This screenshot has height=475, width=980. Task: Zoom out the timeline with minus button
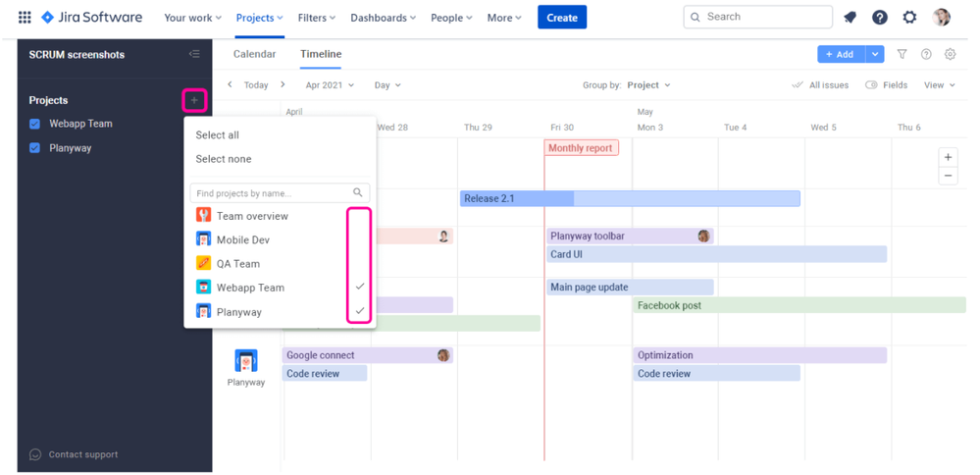948,176
